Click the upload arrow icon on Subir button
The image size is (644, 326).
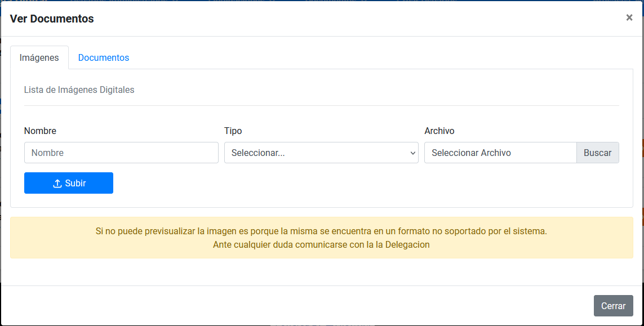tap(57, 182)
